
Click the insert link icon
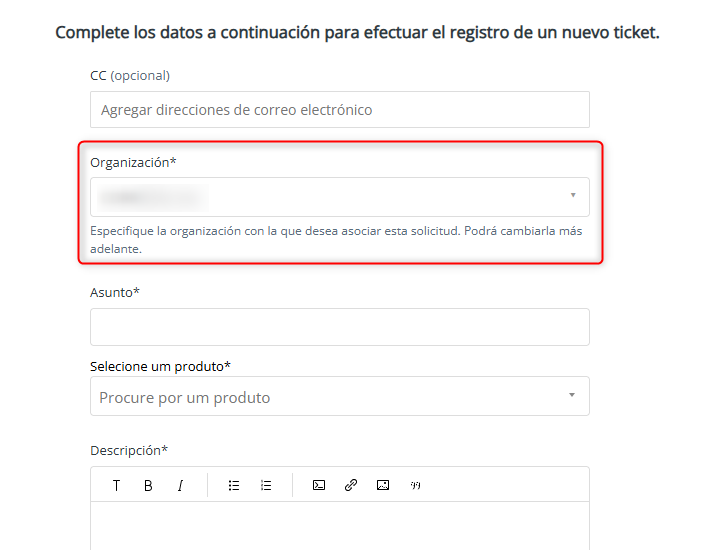(x=351, y=485)
